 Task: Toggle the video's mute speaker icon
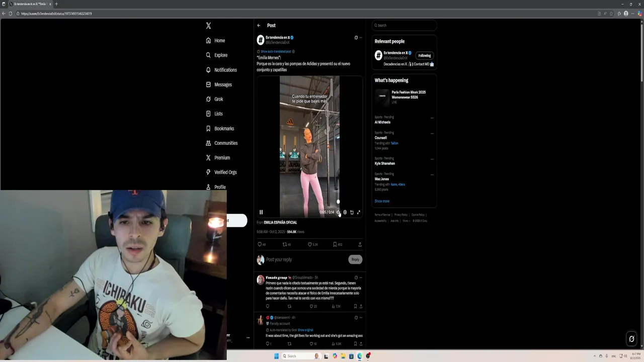point(338,212)
